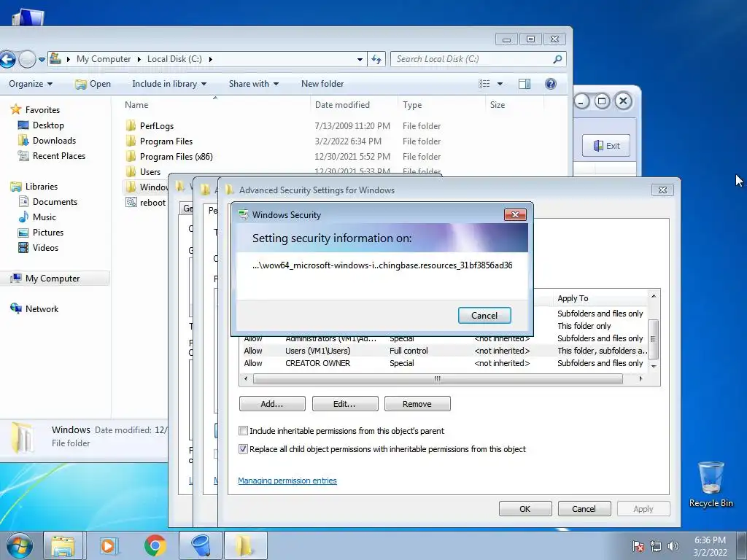747x560 pixels.
Task: Click the permission list horizontal scrollbar
Action: (x=438, y=379)
